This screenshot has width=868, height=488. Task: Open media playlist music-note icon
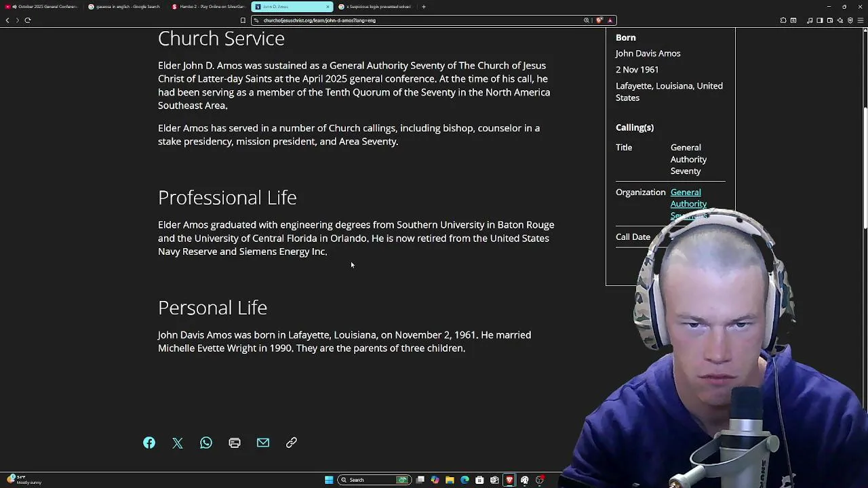[x=810, y=20]
